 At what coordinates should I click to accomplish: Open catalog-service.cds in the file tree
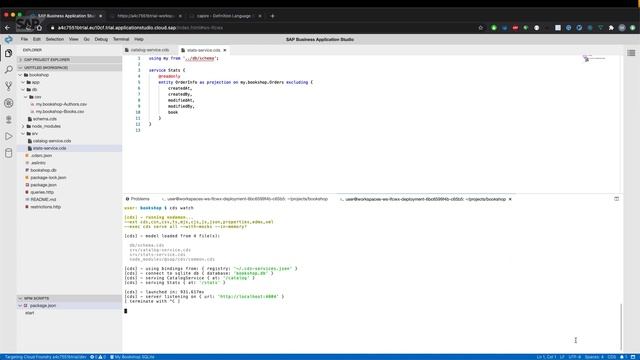(52, 141)
